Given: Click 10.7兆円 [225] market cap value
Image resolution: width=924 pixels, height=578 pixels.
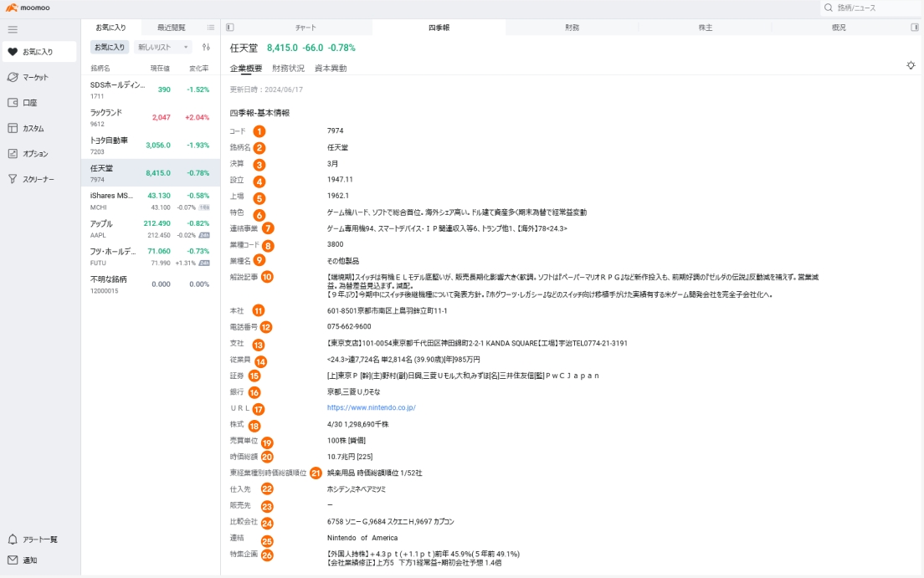Looking at the screenshot, I should pos(350,457).
